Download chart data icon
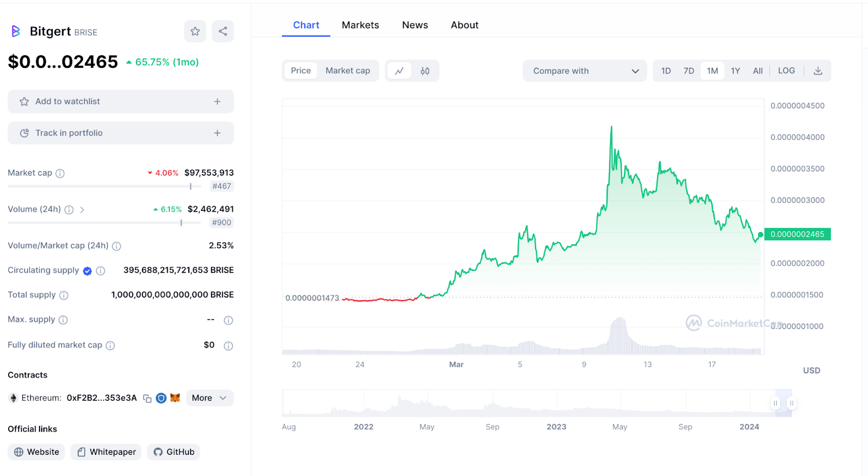The height and width of the screenshot is (476, 868). click(x=818, y=71)
